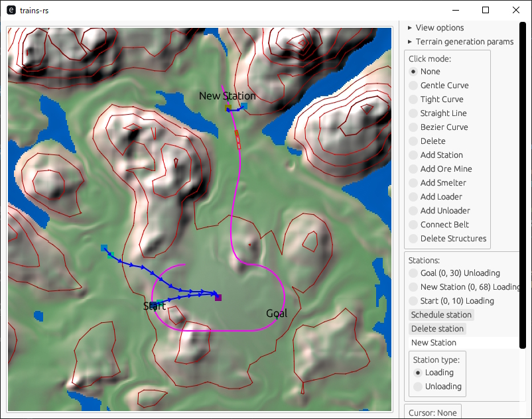The image size is (532, 419).
Task: Click the Goal station label on map
Action: pyautogui.click(x=277, y=313)
